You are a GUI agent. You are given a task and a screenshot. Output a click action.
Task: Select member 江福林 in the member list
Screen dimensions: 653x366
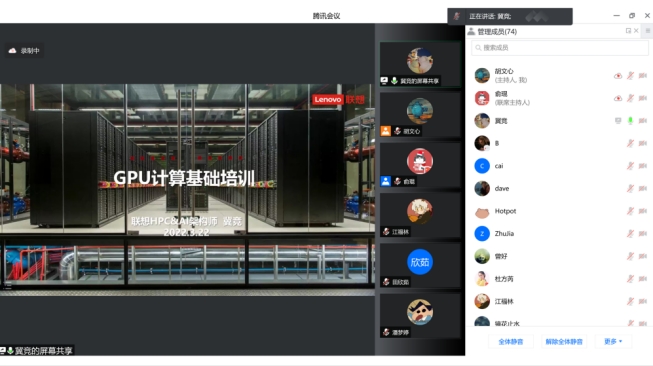coord(558,301)
